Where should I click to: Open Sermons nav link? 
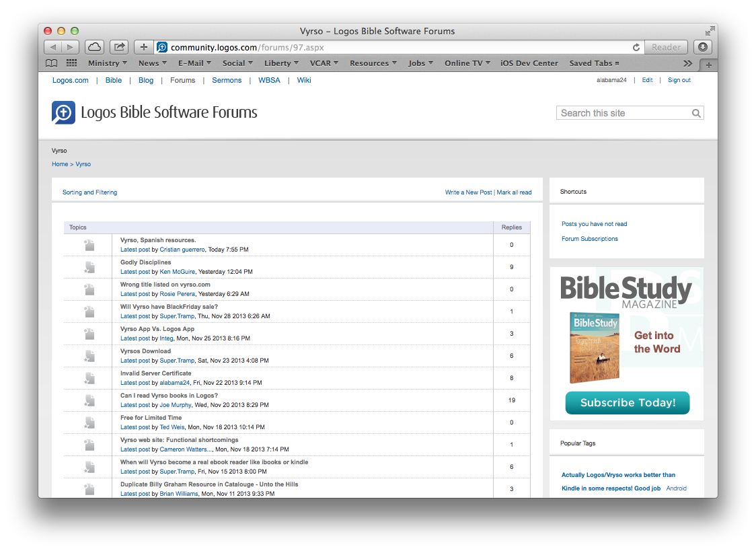(x=227, y=80)
